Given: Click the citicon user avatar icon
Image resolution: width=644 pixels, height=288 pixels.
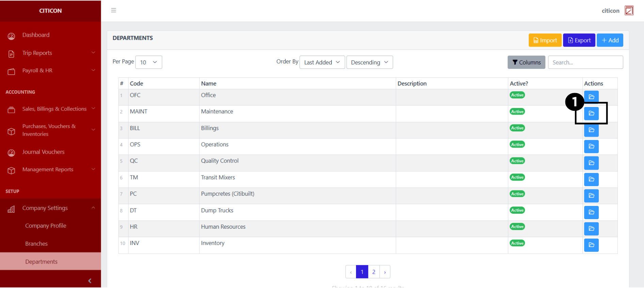Looking at the screenshot, I should coord(629,11).
